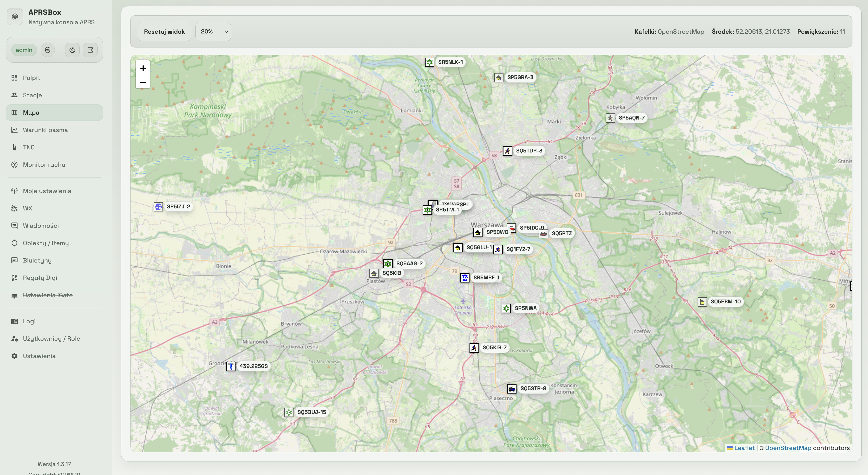Toggle dark mode with moon icon
868x475 pixels.
(x=72, y=50)
